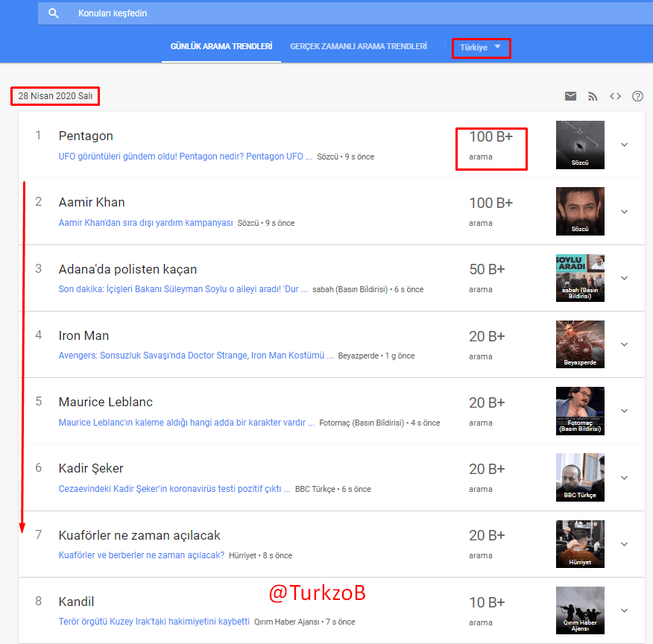Click the sabah (Basın Bildirisi) thumbnail

pyautogui.click(x=580, y=278)
